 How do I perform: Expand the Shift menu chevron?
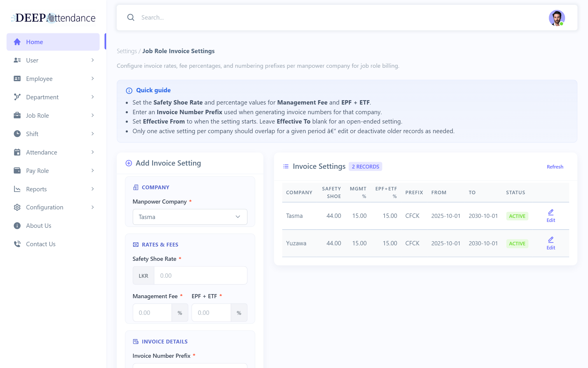[x=93, y=134]
